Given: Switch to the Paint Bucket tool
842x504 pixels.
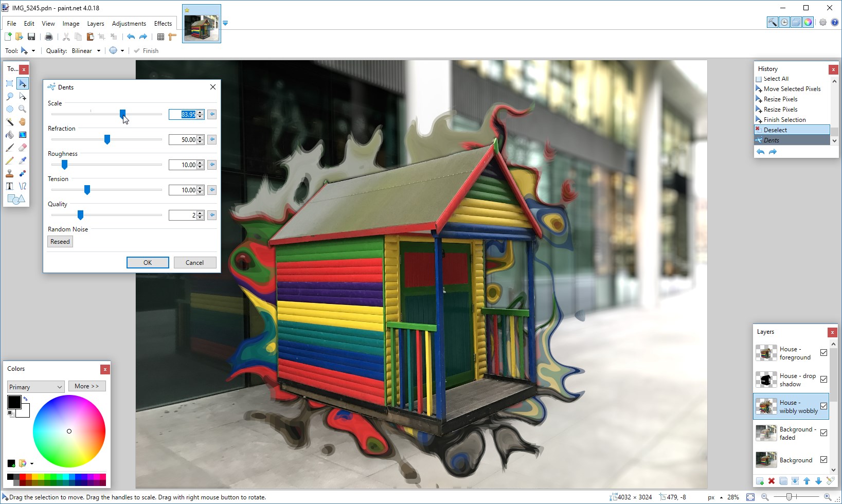Looking at the screenshot, I should pyautogui.click(x=9, y=135).
